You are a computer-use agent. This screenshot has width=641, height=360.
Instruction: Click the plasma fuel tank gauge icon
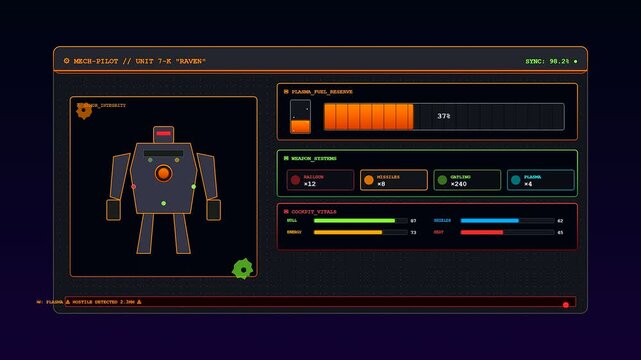pyautogui.click(x=300, y=116)
